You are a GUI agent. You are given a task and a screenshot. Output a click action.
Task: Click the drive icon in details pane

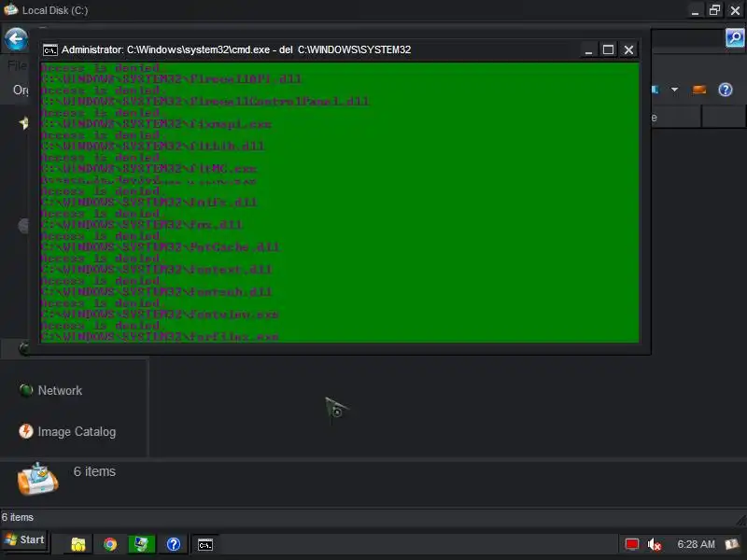tap(37, 479)
